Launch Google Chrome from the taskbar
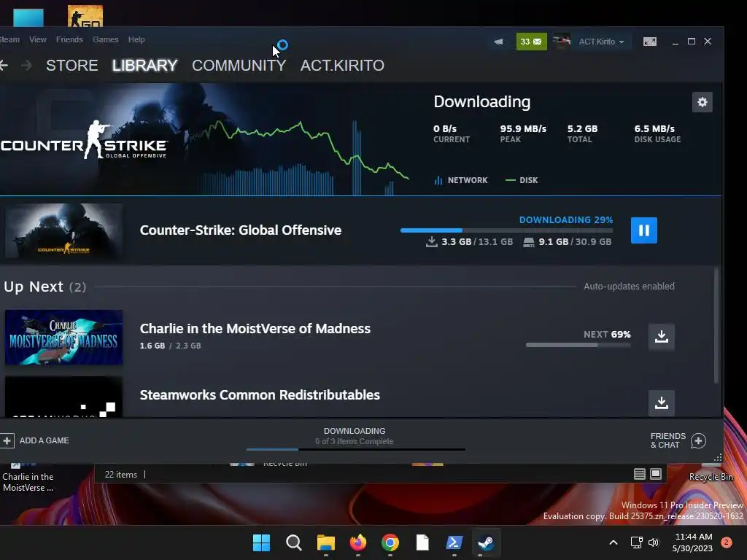The image size is (747, 560). coord(390,542)
